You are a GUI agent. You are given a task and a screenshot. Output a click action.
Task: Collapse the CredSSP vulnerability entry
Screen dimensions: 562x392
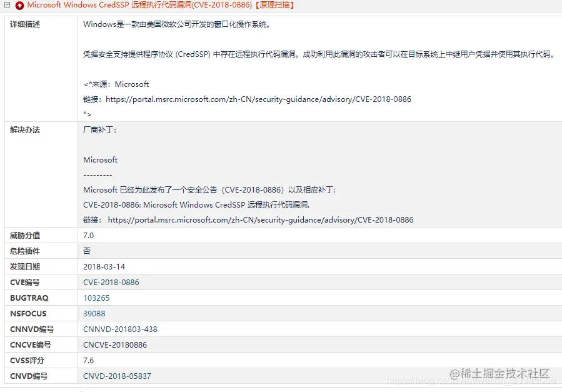tap(7, 5)
